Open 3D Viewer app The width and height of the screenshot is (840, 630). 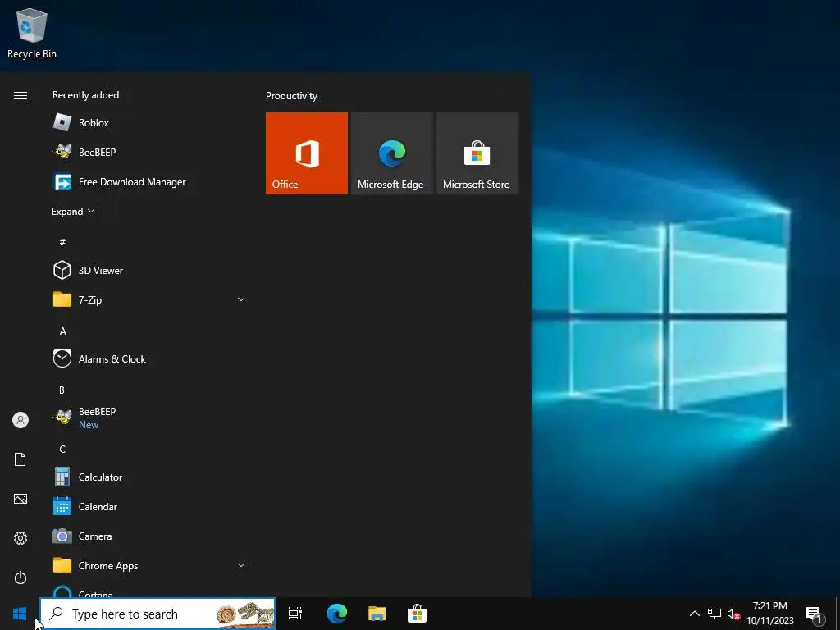149,270
